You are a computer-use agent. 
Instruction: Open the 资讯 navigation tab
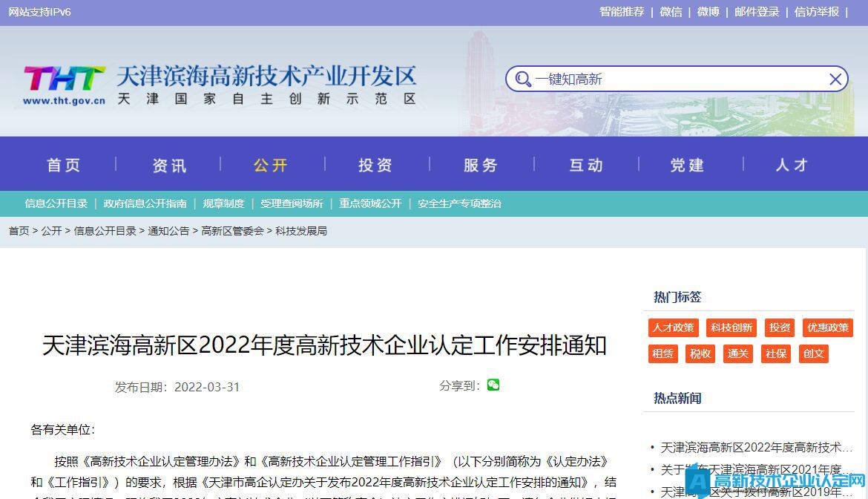169,165
